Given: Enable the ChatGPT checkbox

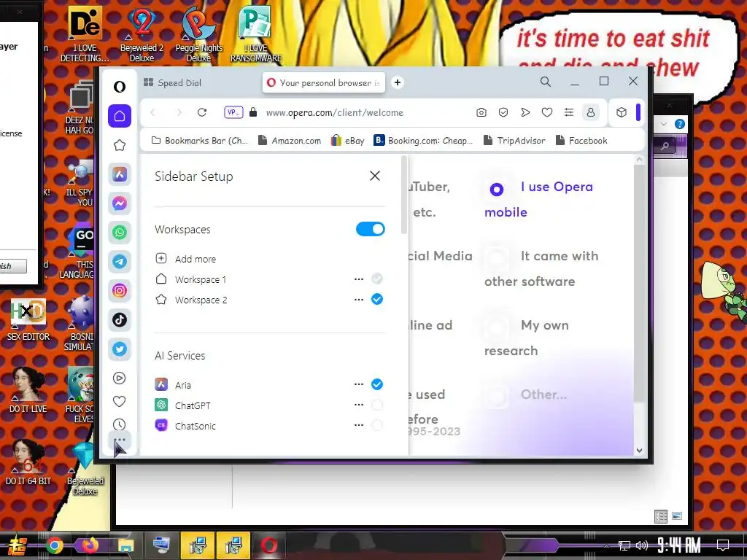Looking at the screenshot, I should click(x=377, y=405).
